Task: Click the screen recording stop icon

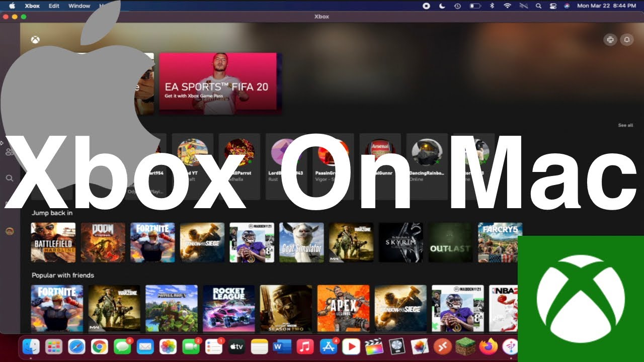Action: pos(426,6)
